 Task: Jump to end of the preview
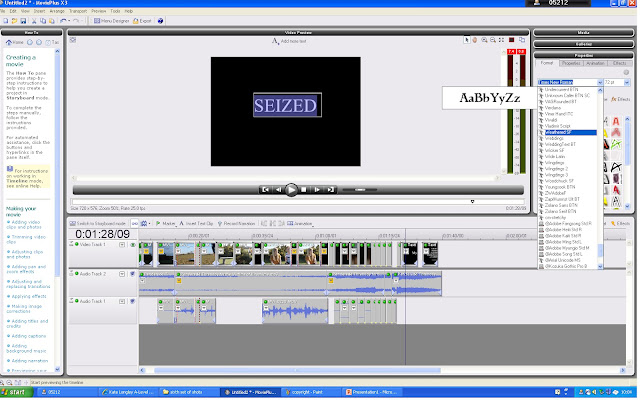(x=330, y=190)
